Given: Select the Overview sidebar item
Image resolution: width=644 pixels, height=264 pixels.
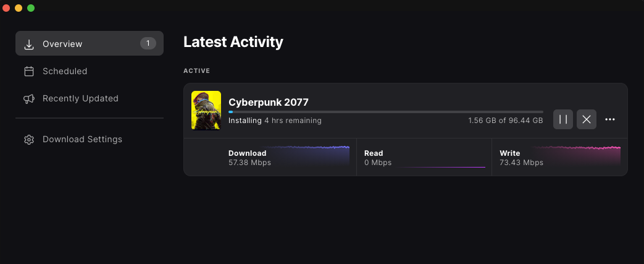Looking at the screenshot, I should [x=90, y=43].
